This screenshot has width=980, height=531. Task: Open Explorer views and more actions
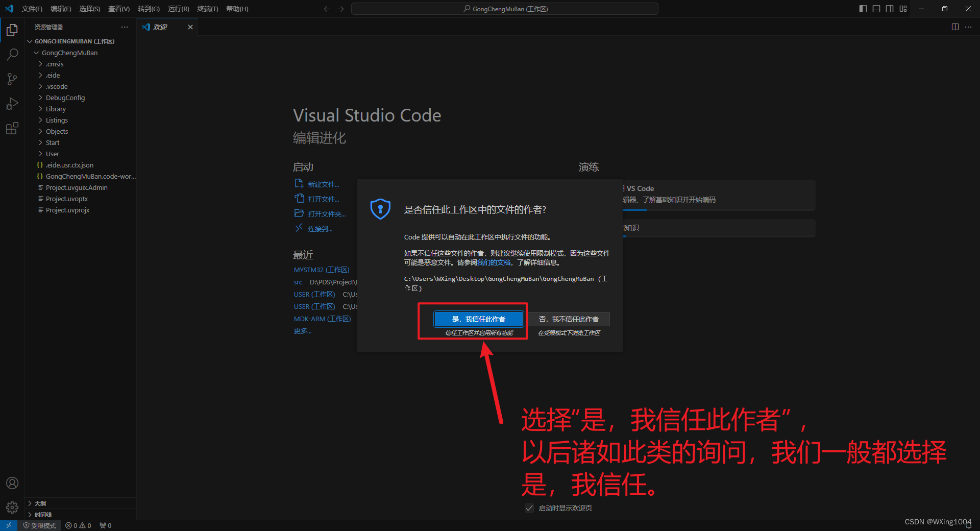tap(125, 27)
